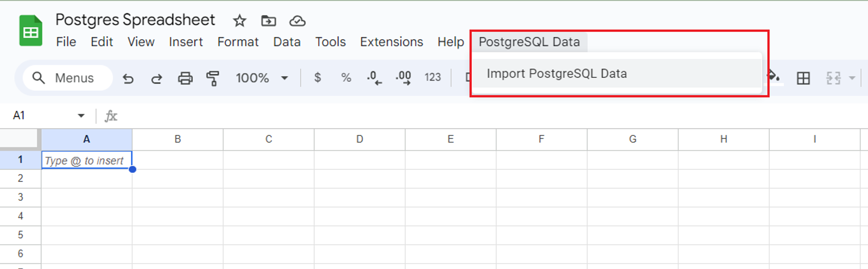Open the name box dropdown
This screenshot has height=269, width=868.
81,115
